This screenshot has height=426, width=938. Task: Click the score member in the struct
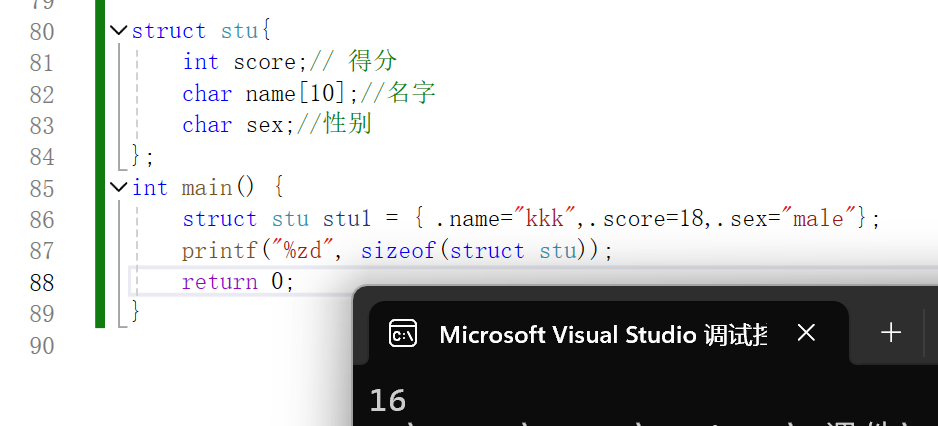[x=265, y=62]
